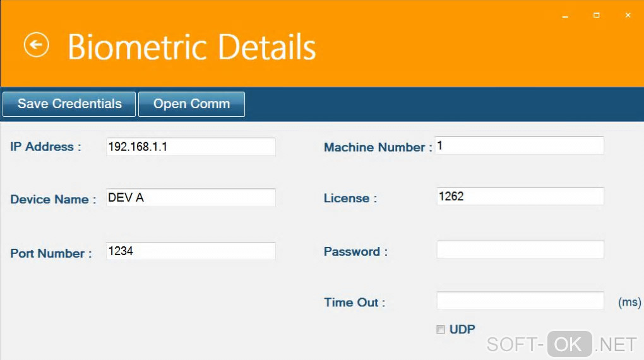The height and width of the screenshot is (360, 644).
Task: Maximize the Biometric Details window
Action: coord(597,15)
